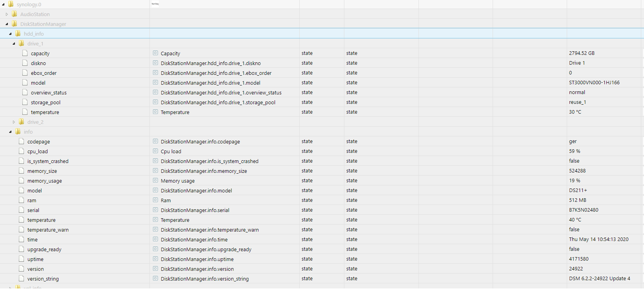Select the version_string tree row
This screenshot has height=290, width=644.
tap(322, 279)
